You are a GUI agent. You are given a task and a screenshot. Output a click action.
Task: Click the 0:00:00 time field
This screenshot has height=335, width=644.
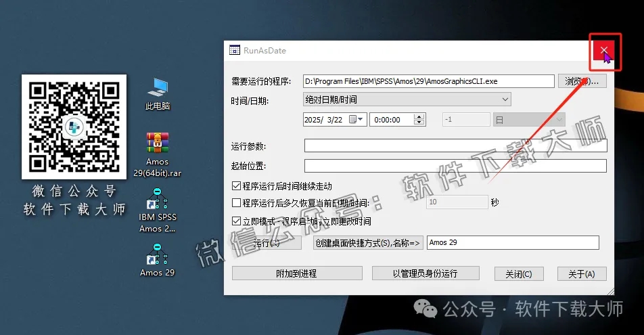398,120
